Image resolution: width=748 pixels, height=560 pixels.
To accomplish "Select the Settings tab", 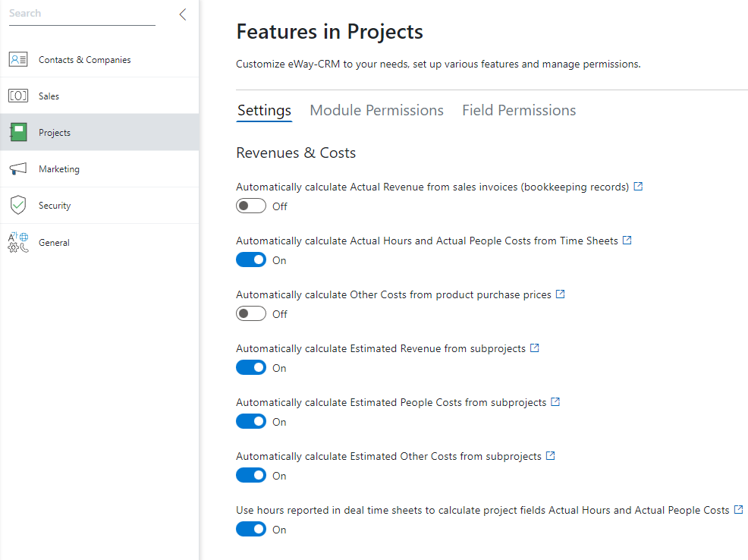I will [x=264, y=110].
